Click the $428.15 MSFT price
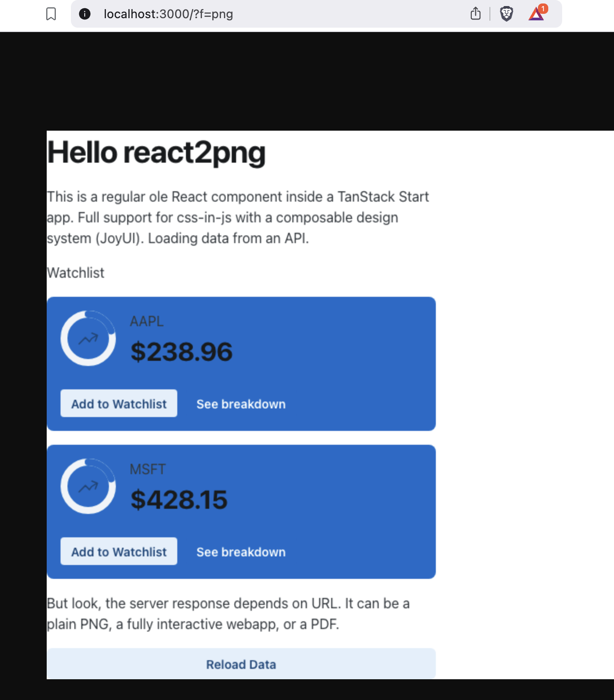Image resolution: width=614 pixels, height=700 pixels. tap(179, 500)
